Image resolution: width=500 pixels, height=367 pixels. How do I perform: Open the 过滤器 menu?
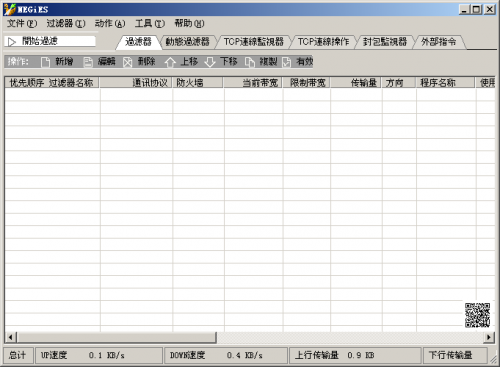click(x=66, y=23)
